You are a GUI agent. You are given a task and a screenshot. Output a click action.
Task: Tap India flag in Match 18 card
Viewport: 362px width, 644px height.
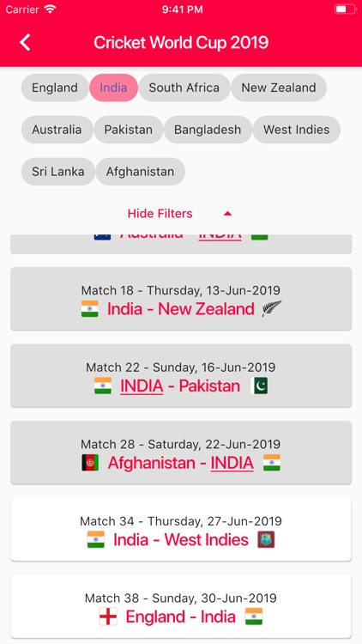89,308
